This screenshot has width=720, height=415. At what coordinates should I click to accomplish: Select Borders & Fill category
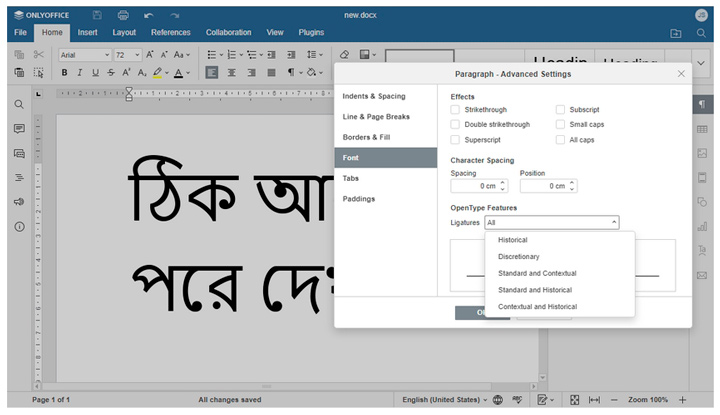[x=385, y=137]
